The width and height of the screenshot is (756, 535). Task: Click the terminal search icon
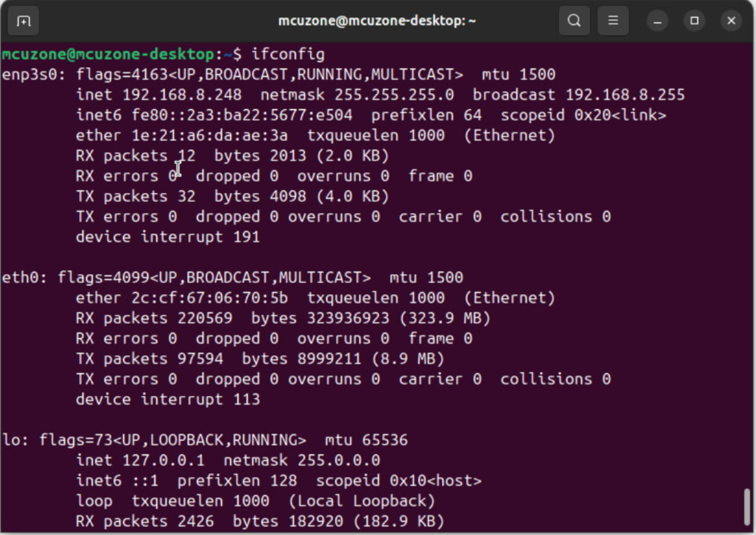pos(574,21)
